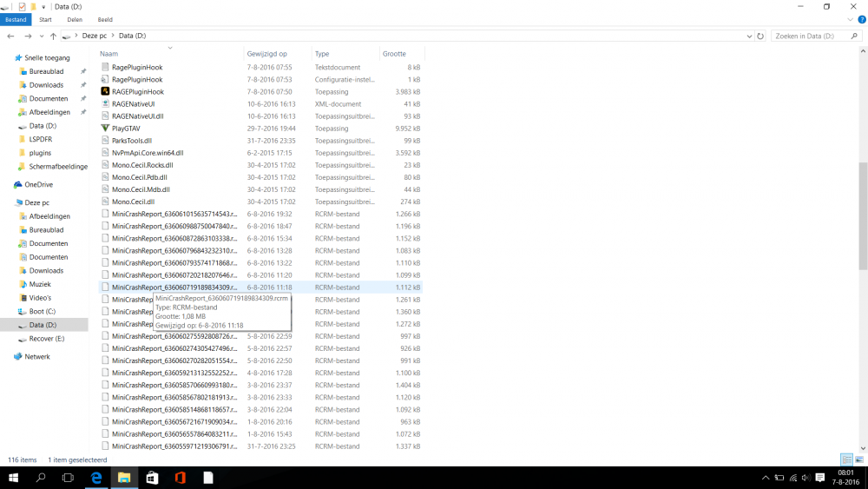Screen dimensions: 868x489
Task: Open Video's under Deze pc
Action: pos(40,298)
